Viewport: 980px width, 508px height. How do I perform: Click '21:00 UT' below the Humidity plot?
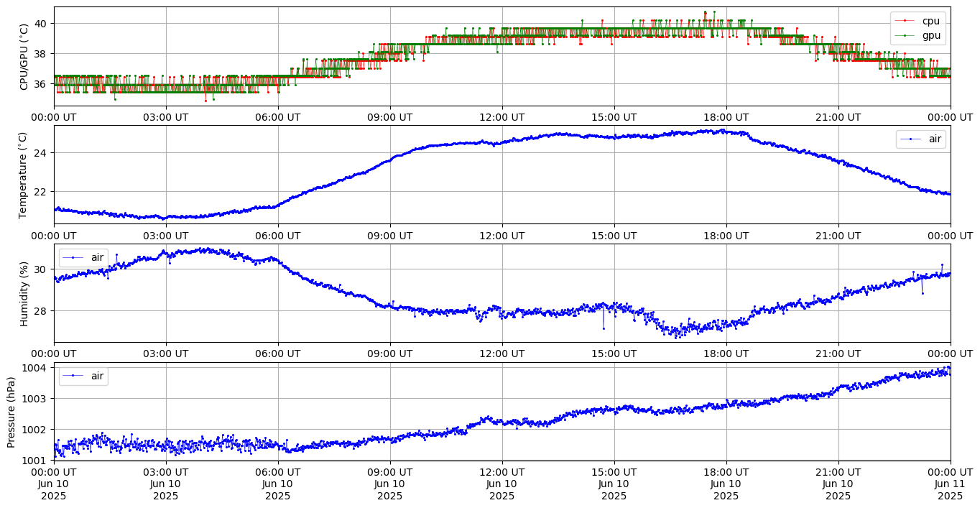(x=838, y=354)
